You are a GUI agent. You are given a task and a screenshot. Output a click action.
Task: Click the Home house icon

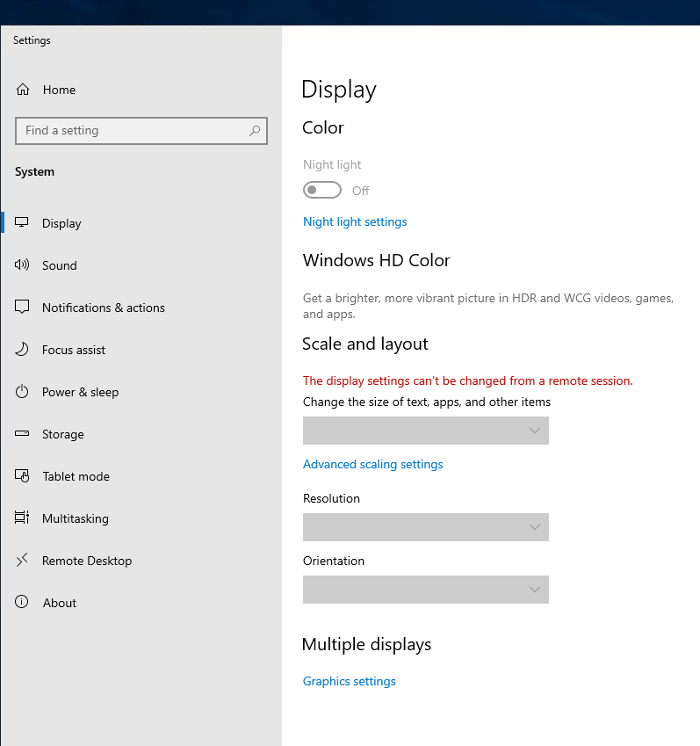[23, 90]
